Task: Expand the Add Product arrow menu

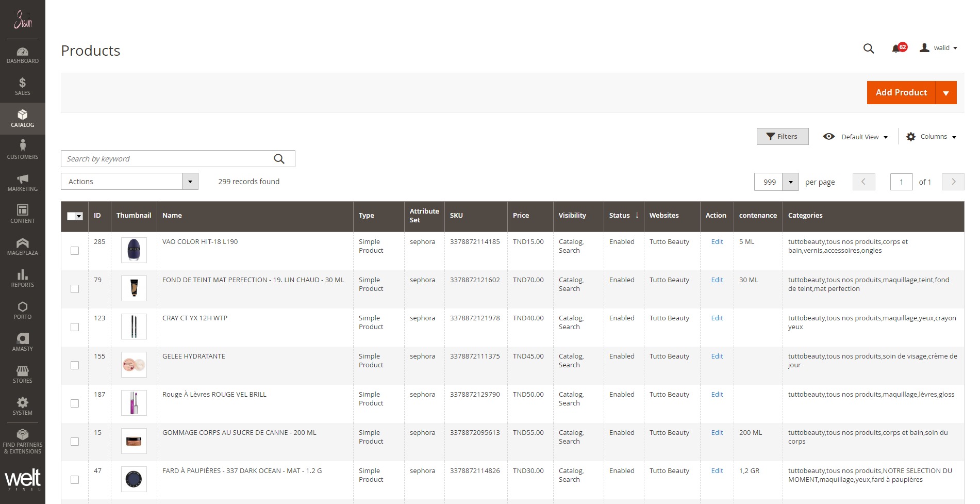Action: [x=946, y=93]
